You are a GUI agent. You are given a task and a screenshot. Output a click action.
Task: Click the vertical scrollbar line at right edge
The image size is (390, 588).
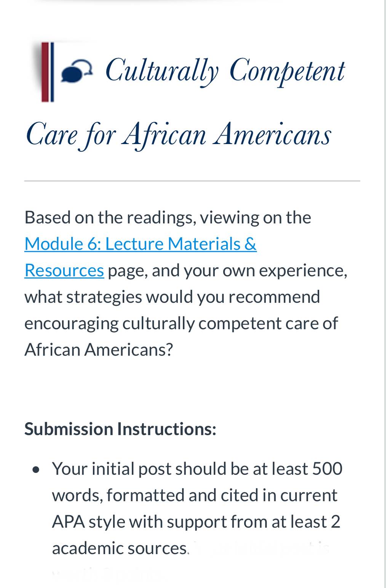[x=385, y=294]
